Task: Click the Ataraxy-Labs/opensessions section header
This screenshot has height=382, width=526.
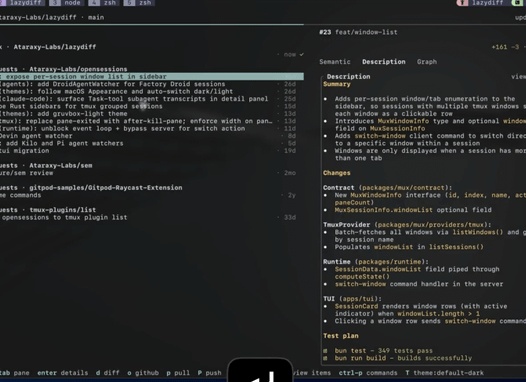Action: pyautogui.click(x=64, y=69)
